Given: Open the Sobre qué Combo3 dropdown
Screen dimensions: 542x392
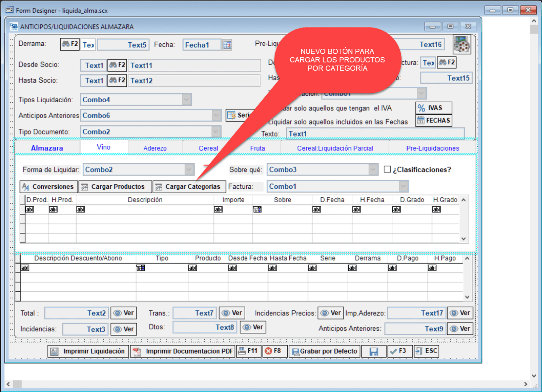Looking at the screenshot, I should click(x=373, y=170).
